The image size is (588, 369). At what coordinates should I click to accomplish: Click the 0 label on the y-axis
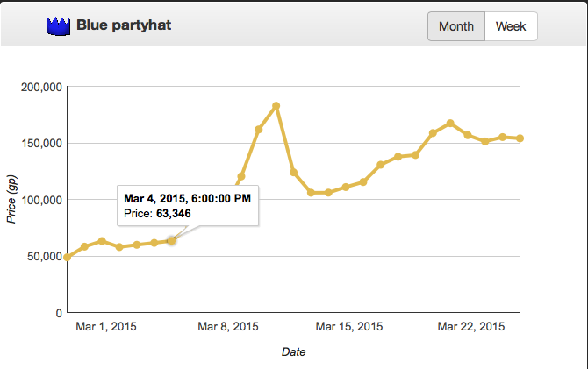pyautogui.click(x=58, y=313)
